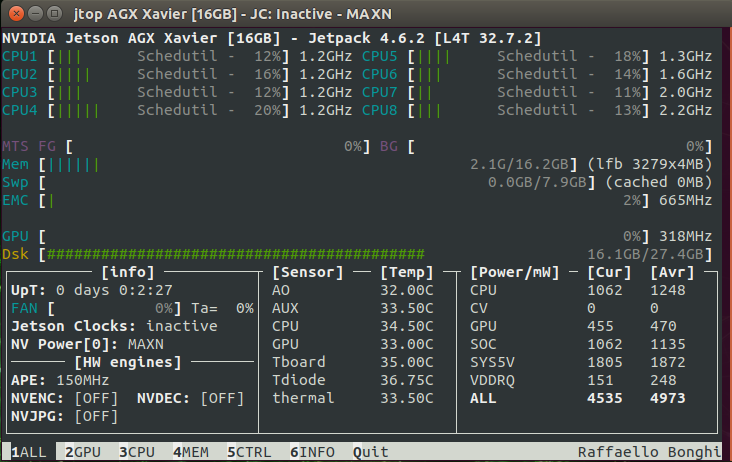Click the GPU frequency 318MHz
The image size is (732, 462).
click(x=685, y=237)
